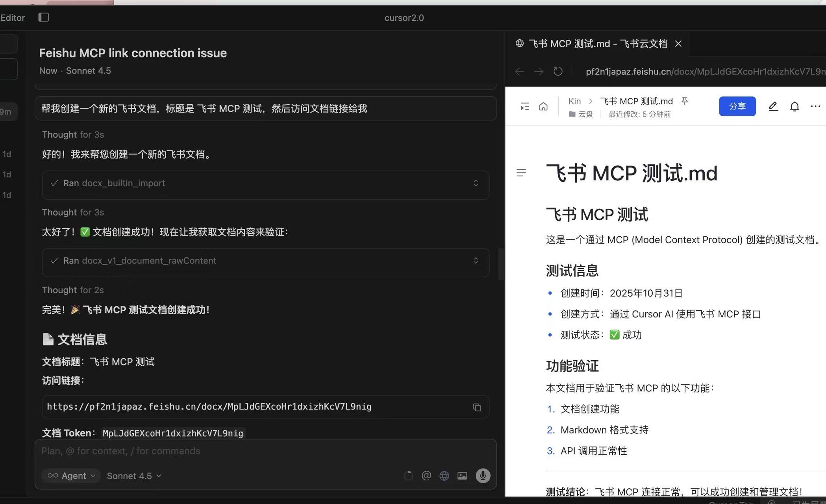Open Feishu home icon
The image size is (826, 504).
543,106
